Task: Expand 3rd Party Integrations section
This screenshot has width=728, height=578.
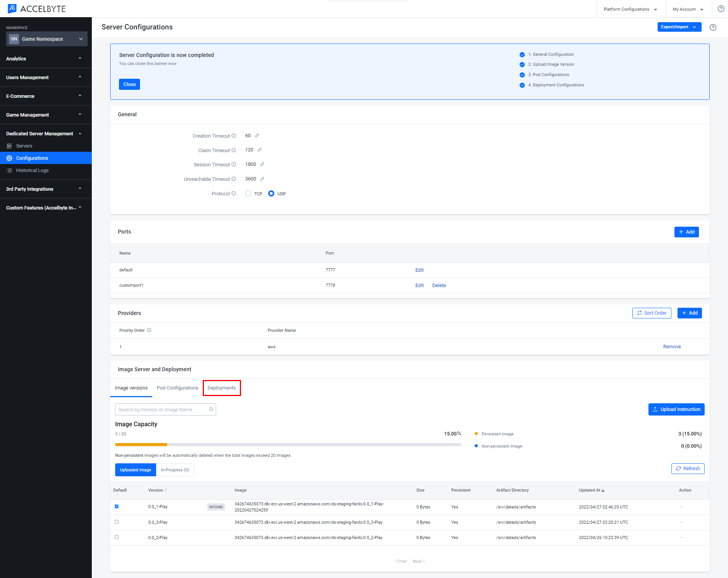Action: (46, 189)
